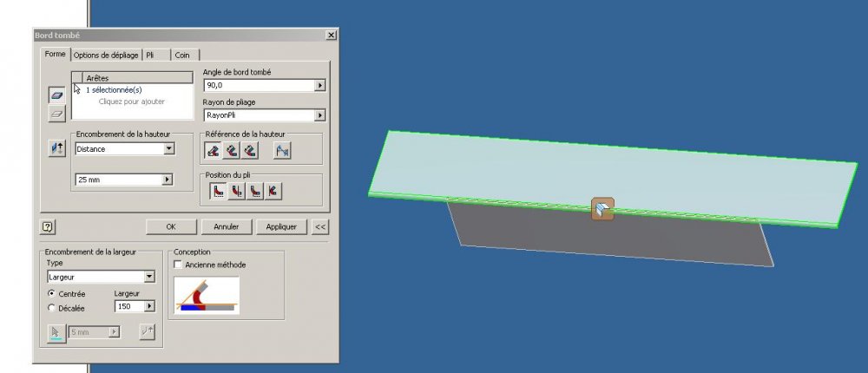This screenshot has width=868, height=373.
Task: Expand the 25 mm distance arrow
Action: pos(168,180)
